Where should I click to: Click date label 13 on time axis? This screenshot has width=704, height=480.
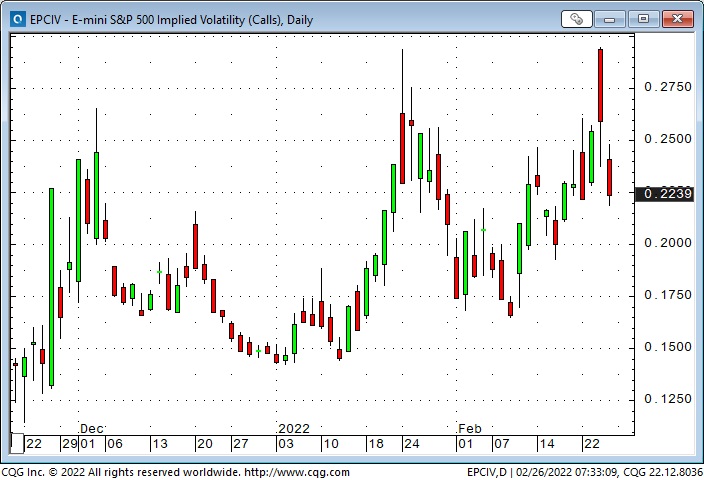pos(160,444)
